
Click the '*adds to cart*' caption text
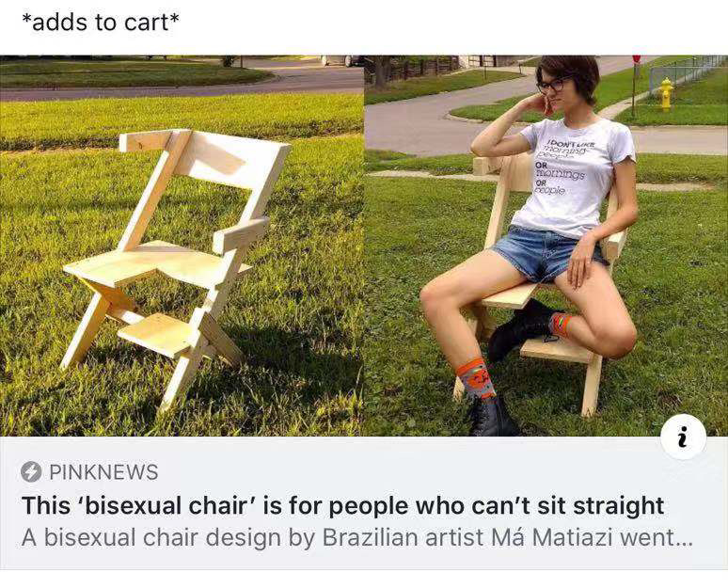[x=101, y=22]
